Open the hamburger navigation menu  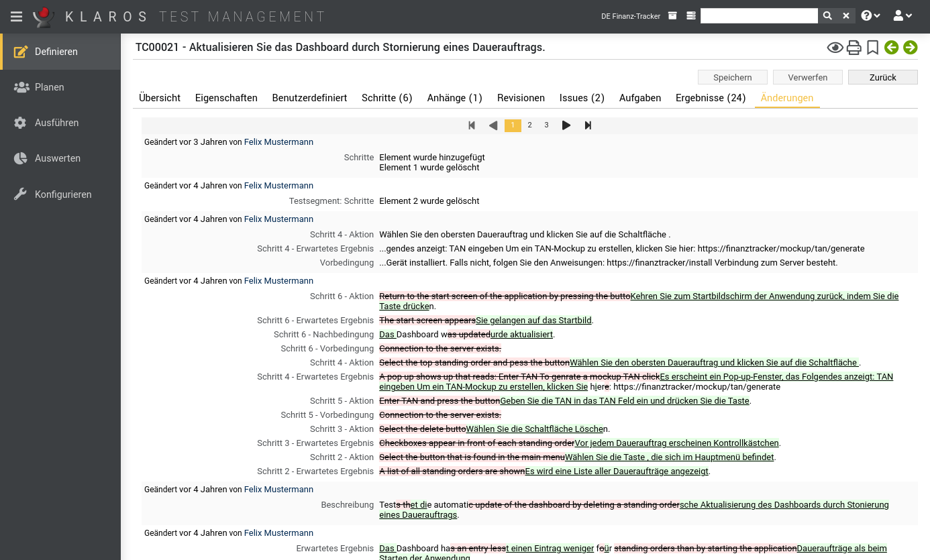point(16,16)
